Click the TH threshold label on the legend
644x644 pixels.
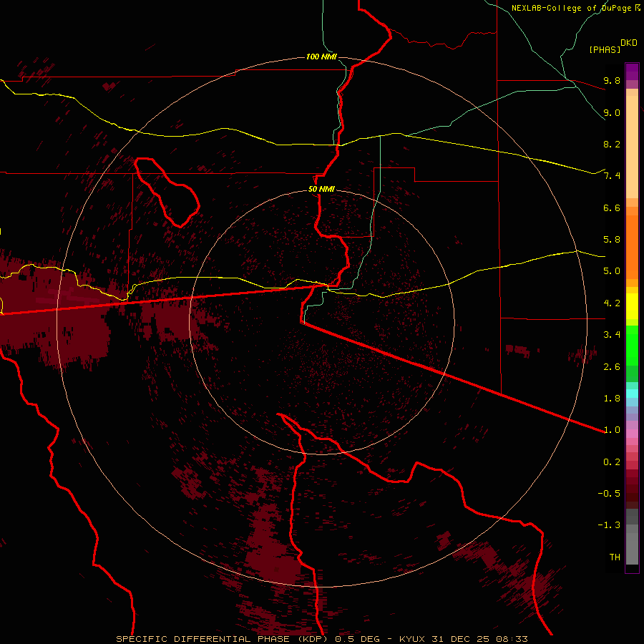tap(615, 557)
